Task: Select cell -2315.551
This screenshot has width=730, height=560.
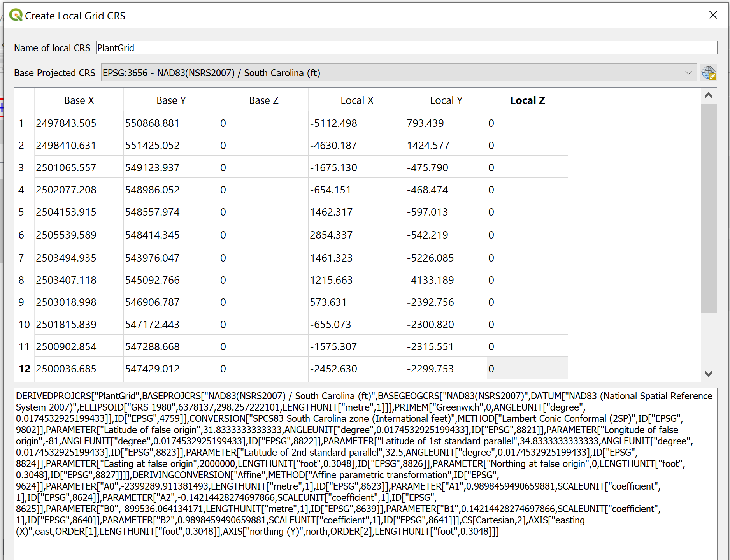Action: pos(446,346)
